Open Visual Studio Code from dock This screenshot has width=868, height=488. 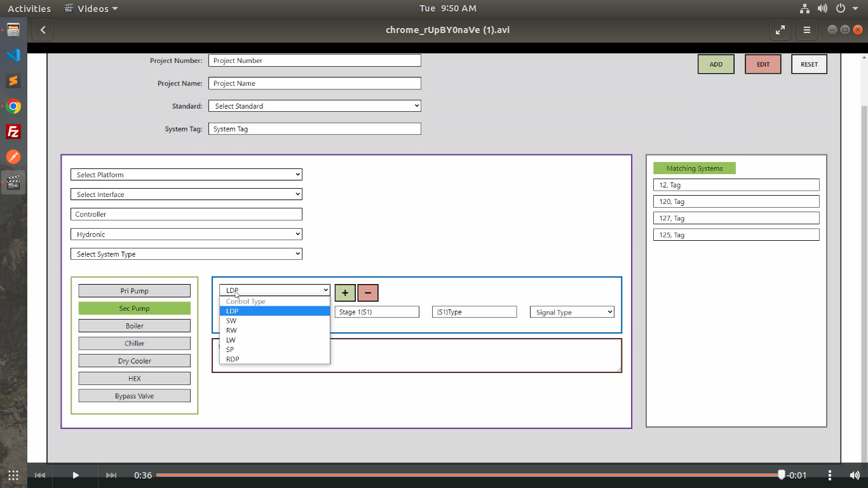[13, 55]
